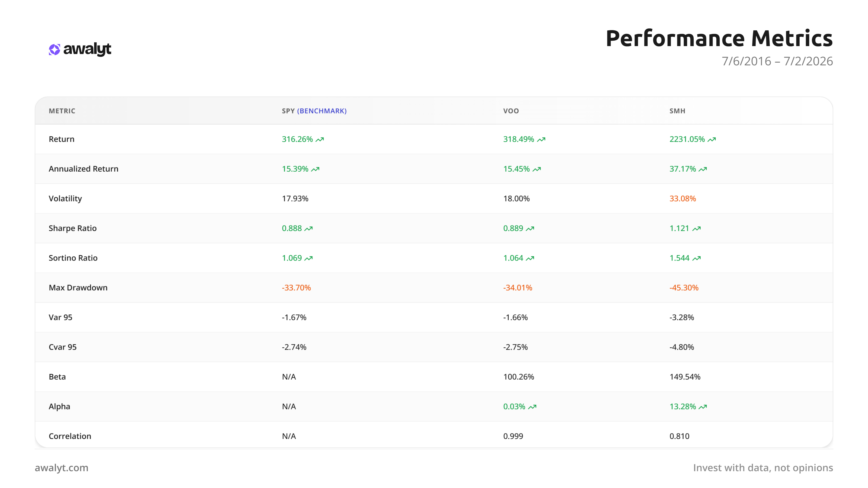Click the SPY Var 95 value -1.67%
The image size is (868, 488).
(294, 317)
